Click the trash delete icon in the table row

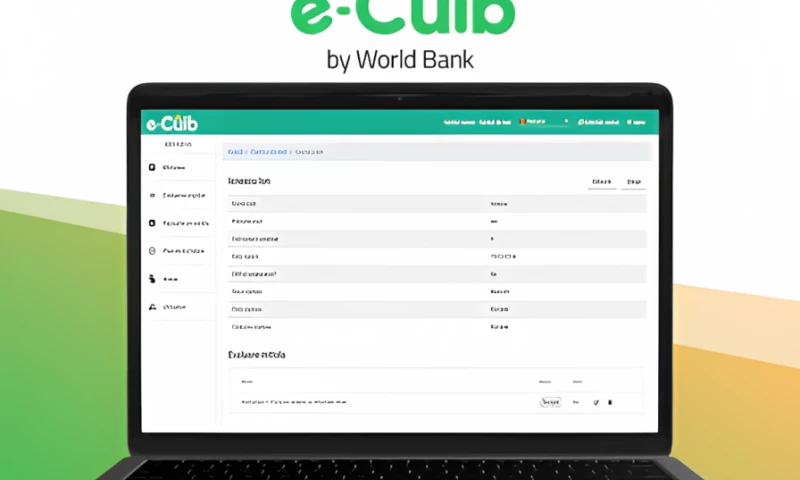pos(610,402)
